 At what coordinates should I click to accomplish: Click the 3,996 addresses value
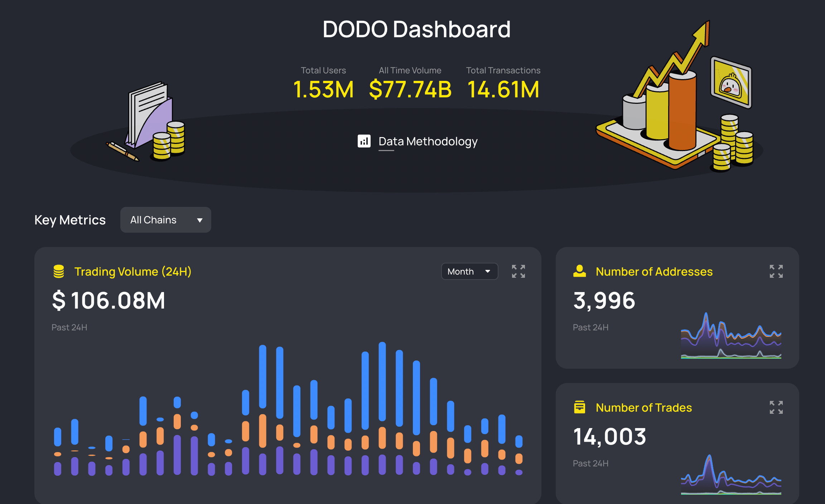click(604, 300)
